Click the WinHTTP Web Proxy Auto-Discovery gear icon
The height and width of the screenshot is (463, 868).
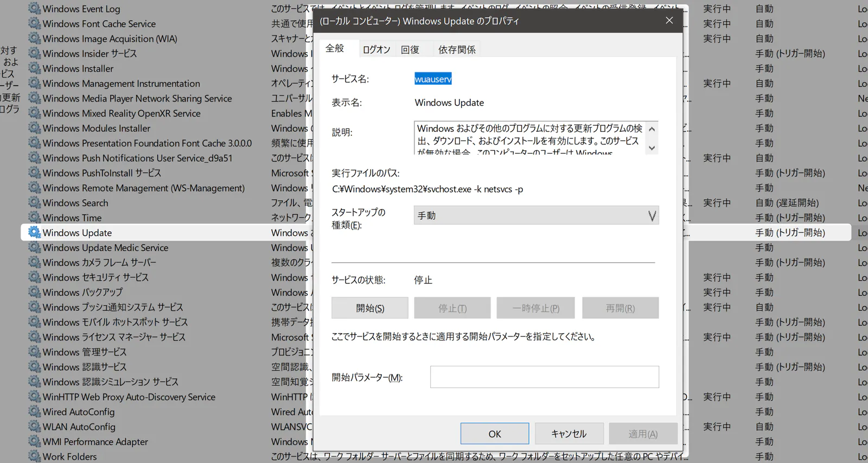34,397
